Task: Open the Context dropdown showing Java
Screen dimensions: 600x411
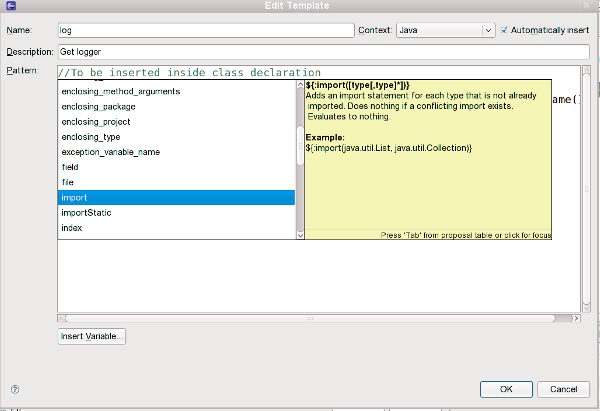Action: click(x=445, y=31)
